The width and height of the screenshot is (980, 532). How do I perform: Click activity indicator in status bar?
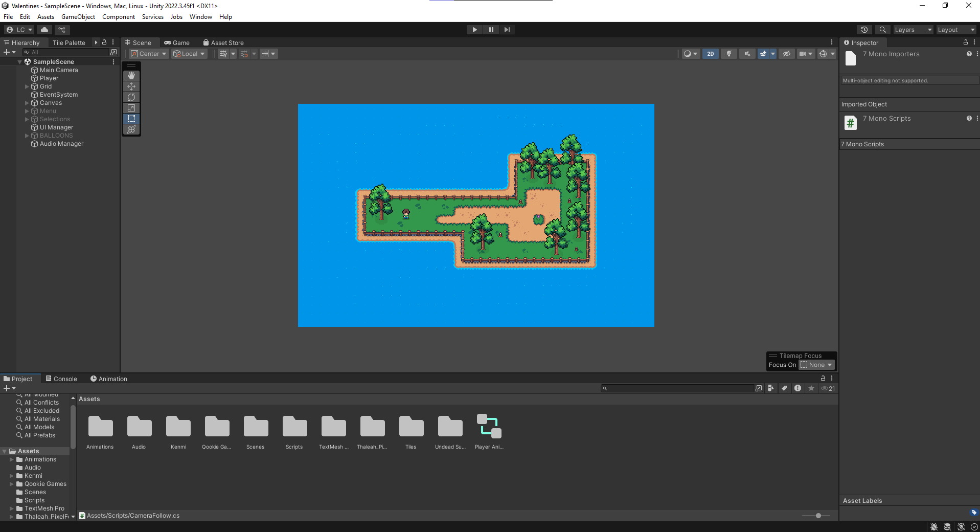click(974, 527)
